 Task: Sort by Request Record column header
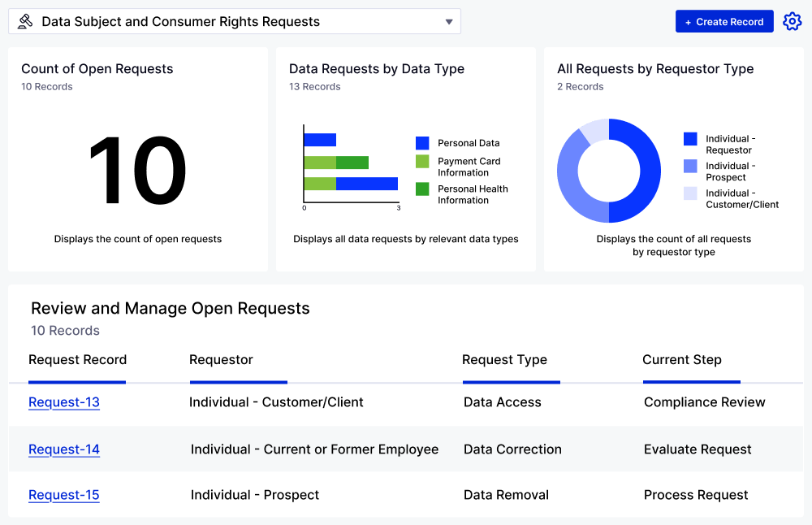click(x=77, y=360)
